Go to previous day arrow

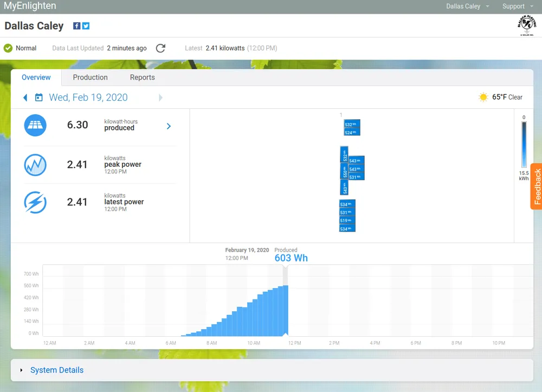coord(25,97)
